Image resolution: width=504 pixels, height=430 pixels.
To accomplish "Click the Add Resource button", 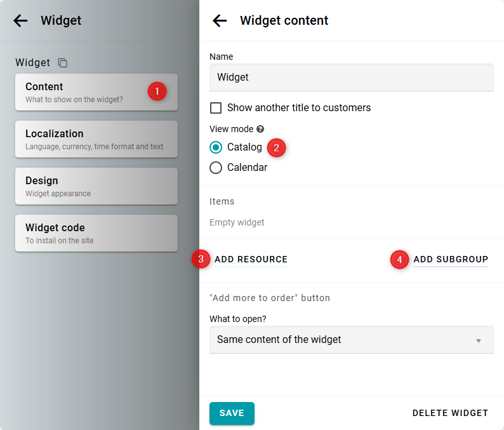I will [x=251, y=259].
